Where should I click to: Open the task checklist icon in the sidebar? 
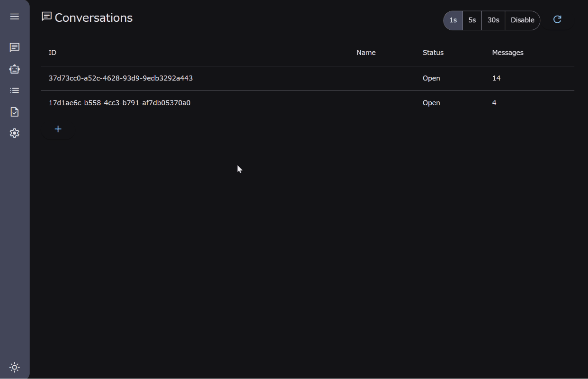(15, 112)
